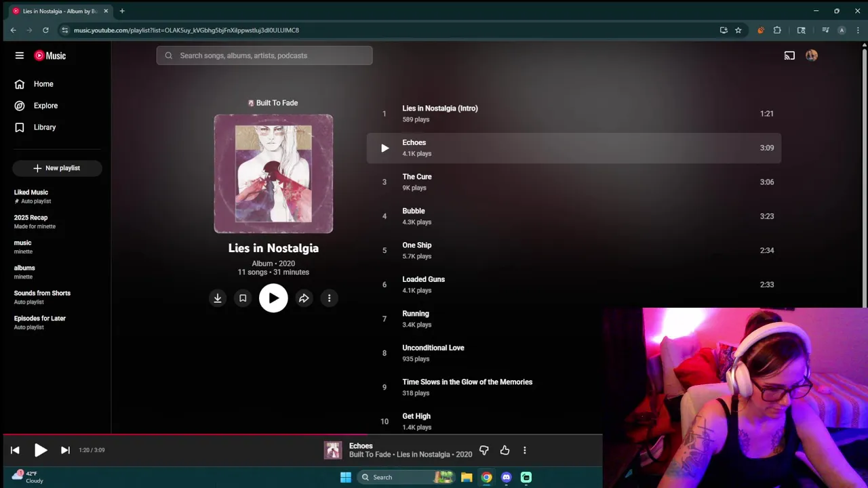Open Chrome profile icon in toolbar

(842, 30)
